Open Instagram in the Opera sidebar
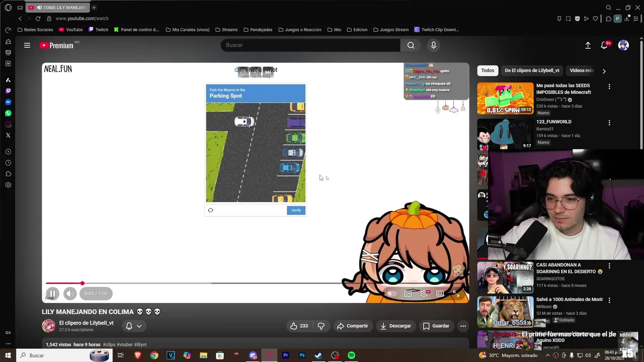 pyautogui.click(x=8, y=124)
